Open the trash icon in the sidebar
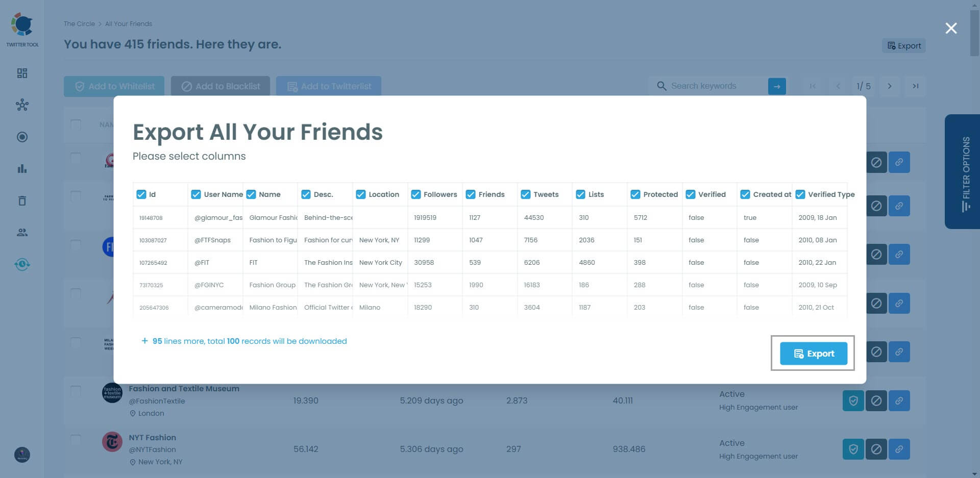Screen dimensions: 980x478 [22, 200]
